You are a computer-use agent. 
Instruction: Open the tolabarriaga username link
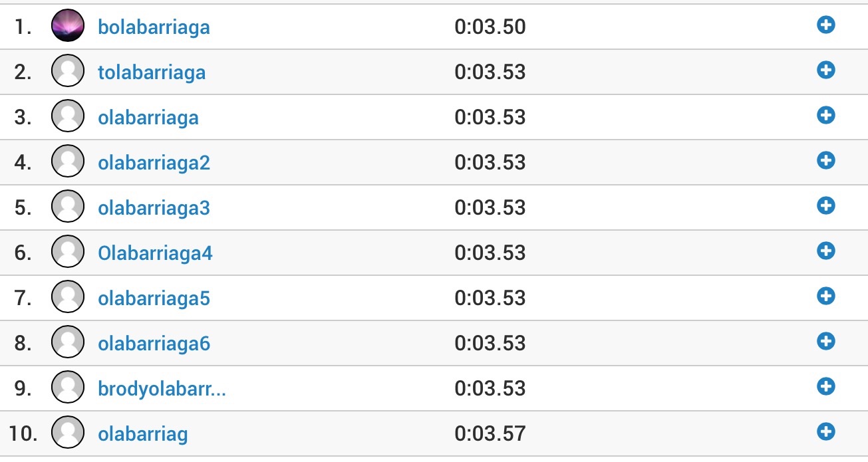click(x=152, y=72)
